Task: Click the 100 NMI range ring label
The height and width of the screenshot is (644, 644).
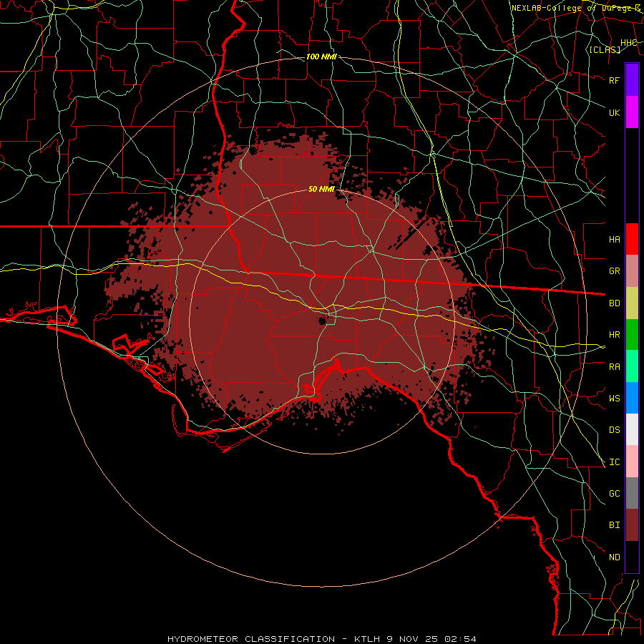Action: 321,57
